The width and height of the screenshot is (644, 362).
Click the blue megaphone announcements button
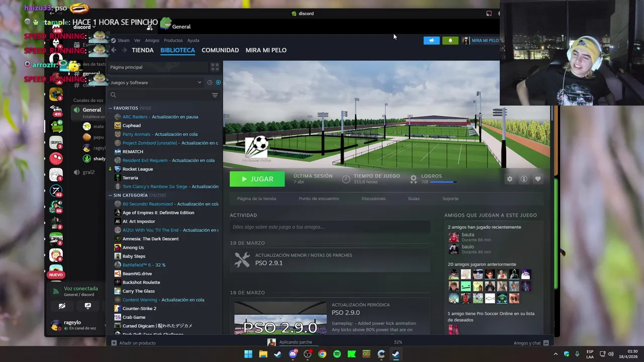point(431,41)
